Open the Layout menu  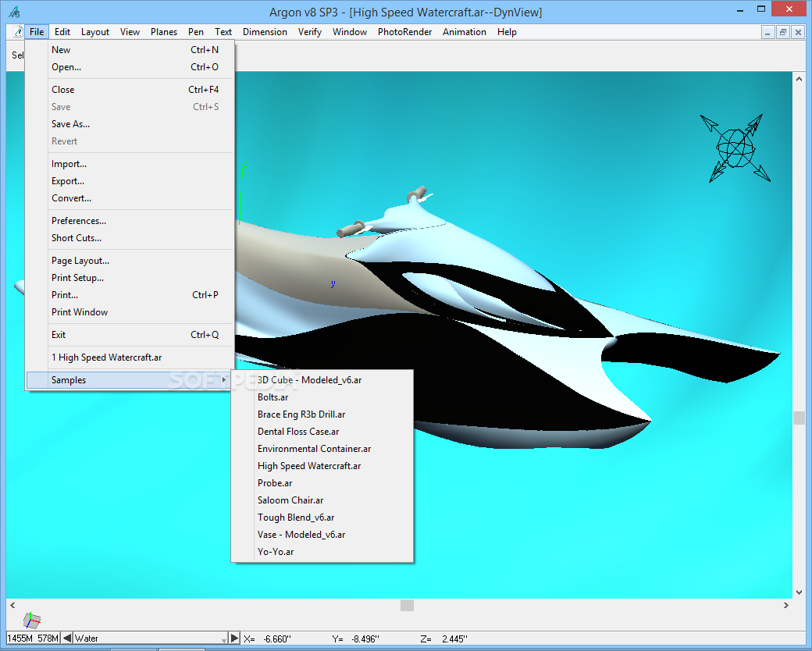click(95, 31)
